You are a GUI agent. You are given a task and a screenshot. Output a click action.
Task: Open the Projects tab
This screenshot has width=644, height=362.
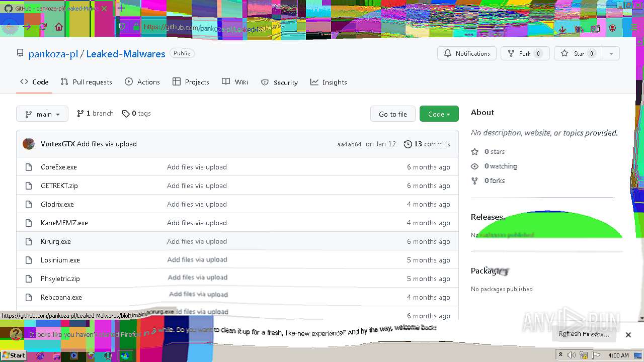pyautogui.click(x=191, y=82)
